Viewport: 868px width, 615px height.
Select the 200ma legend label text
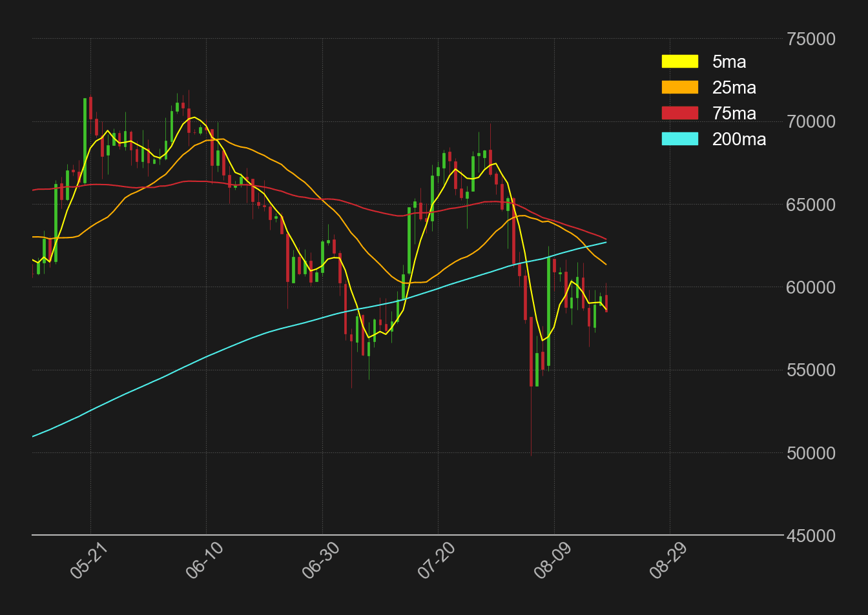coord(739,139)
